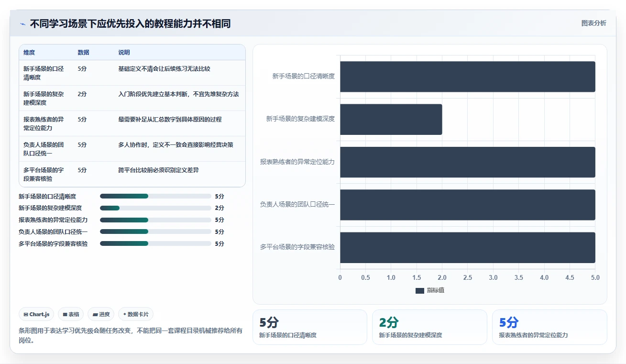Image resolution: width=626 pixels, height=364 pixels.
Task: Click table dimension cell 新手场景的口径清晰度
Action: coord(44,73)
